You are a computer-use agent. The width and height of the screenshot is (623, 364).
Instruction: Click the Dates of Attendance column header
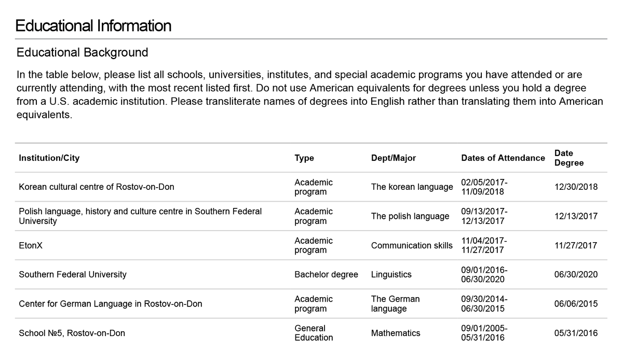(x=503, y=158)
